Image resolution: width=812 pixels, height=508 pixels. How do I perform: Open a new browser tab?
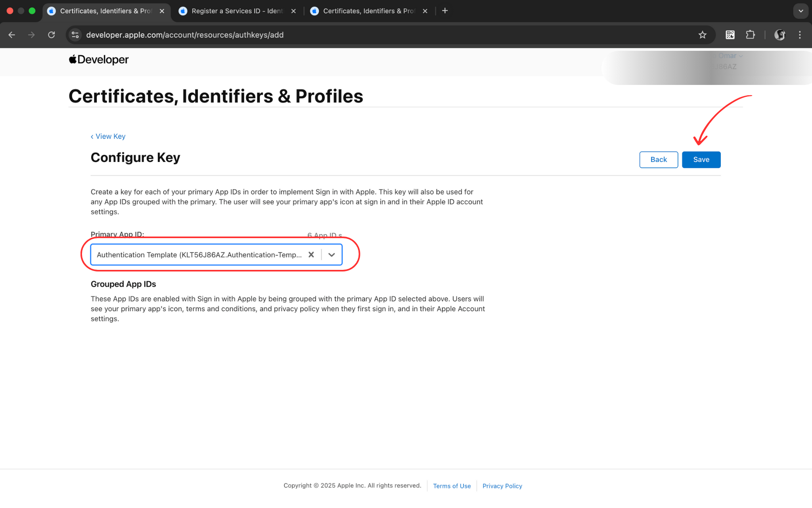[x=445, y=11]
